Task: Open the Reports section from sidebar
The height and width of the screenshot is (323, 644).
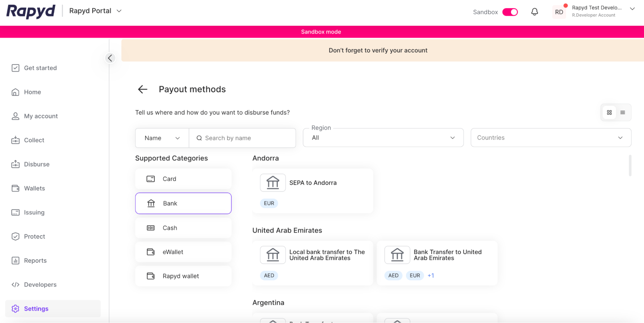Action: click(x=35, y=260)
